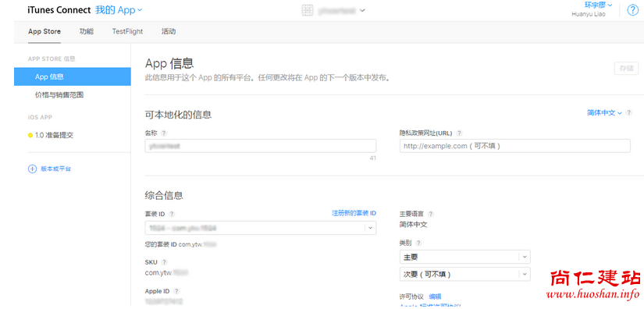
Task: Switch to the 功能 tab
Action: (86, 31)
